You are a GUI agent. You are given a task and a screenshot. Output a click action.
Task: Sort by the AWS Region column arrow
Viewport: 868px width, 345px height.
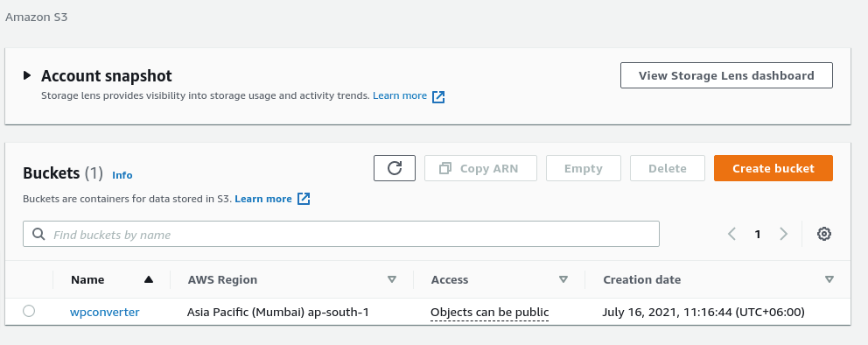(x=392, y=279)
